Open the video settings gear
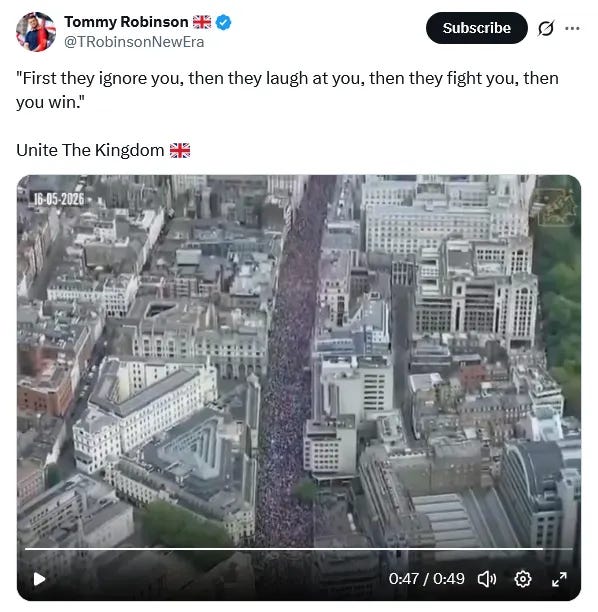 (x=523, y=579)
